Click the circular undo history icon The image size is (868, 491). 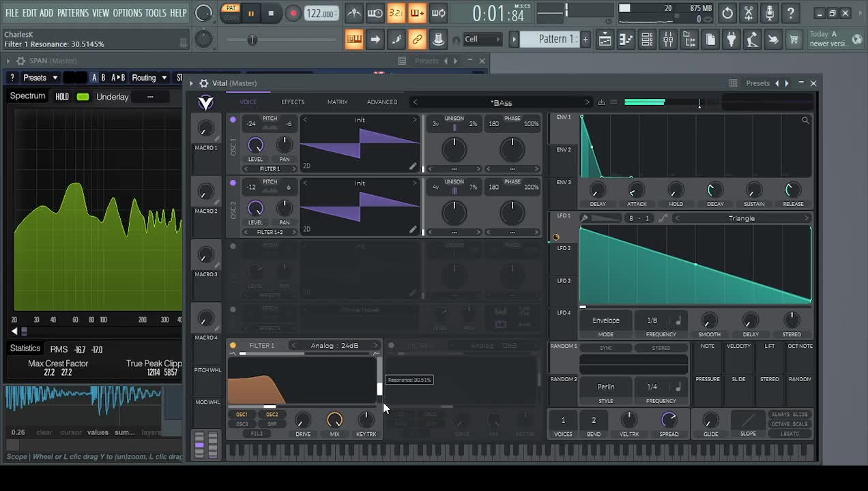[x=727, y=13]
